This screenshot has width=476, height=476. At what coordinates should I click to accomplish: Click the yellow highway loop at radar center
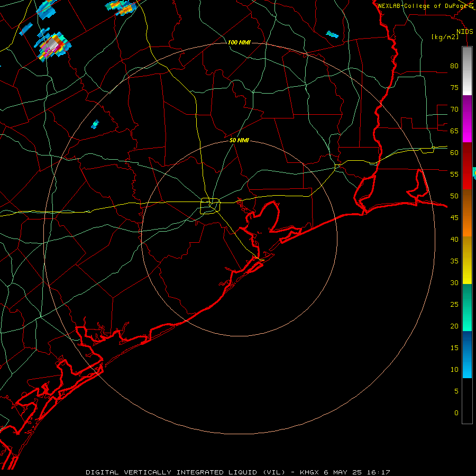[x=210, y=206]
